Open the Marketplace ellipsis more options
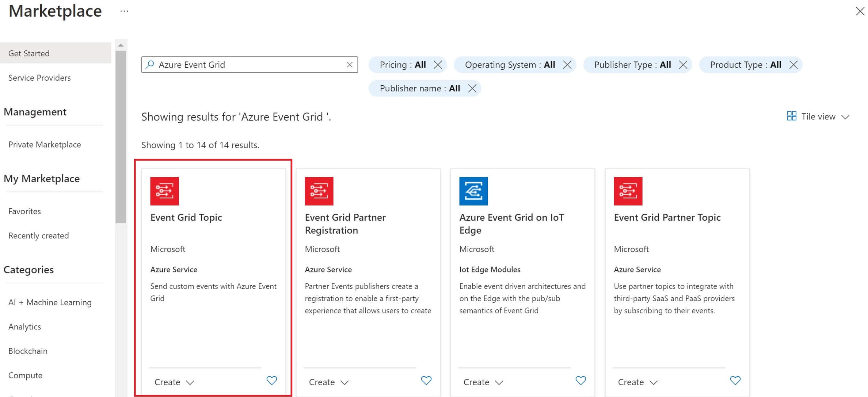Image resolution: width=868 pixels, height=397 pixels. (124, 11)
